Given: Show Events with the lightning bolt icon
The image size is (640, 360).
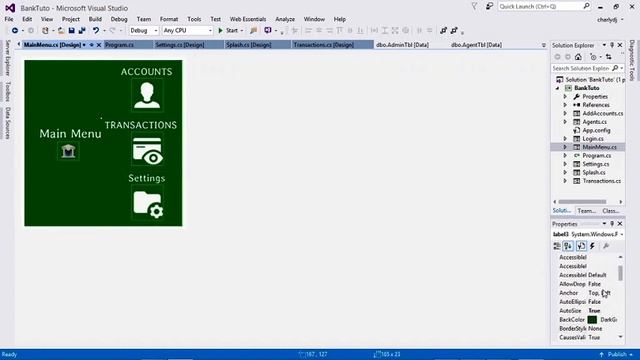Looking at the screenshot, I should click(592, 246).
